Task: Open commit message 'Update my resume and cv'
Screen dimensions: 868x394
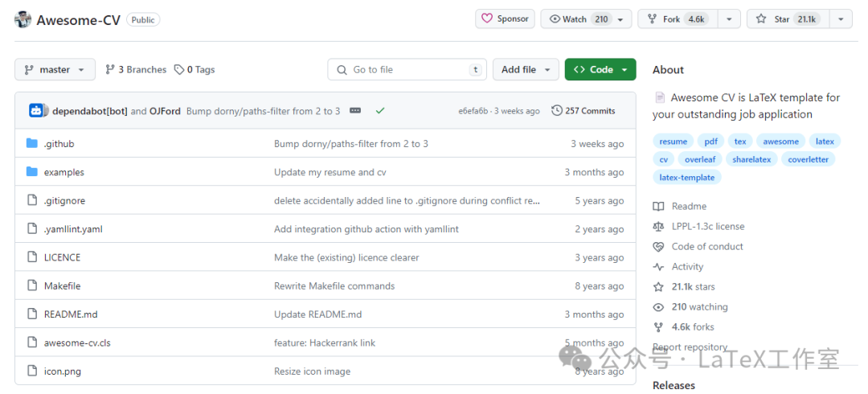Action: (x=330, y=172)
